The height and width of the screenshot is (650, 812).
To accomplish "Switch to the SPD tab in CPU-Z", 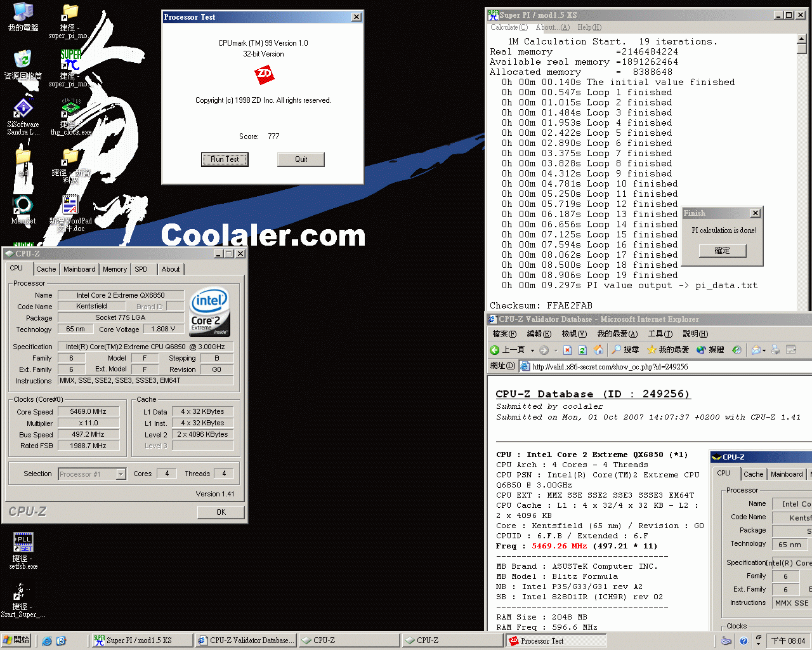I will point(141,269).
